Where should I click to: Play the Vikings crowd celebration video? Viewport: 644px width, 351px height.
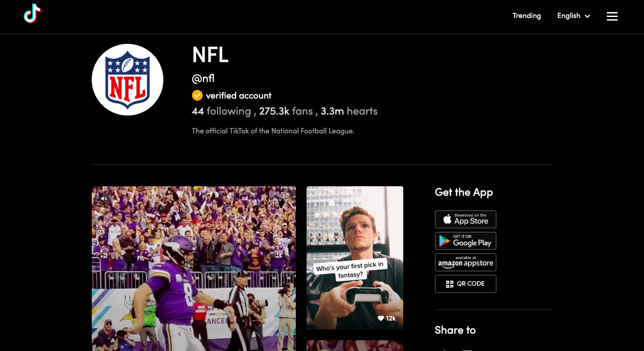194,269
